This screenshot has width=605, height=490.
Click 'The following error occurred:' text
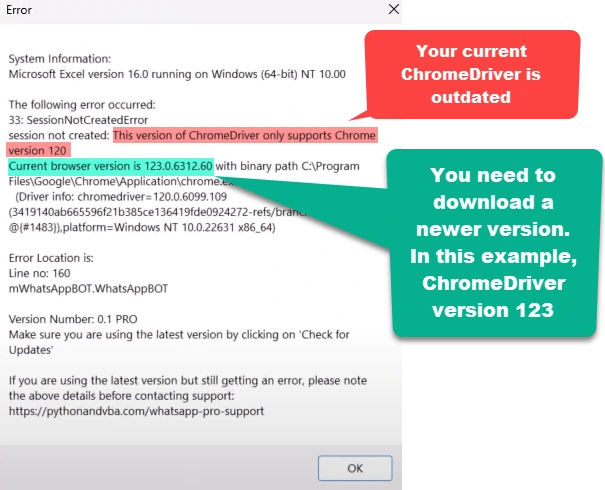82,105
